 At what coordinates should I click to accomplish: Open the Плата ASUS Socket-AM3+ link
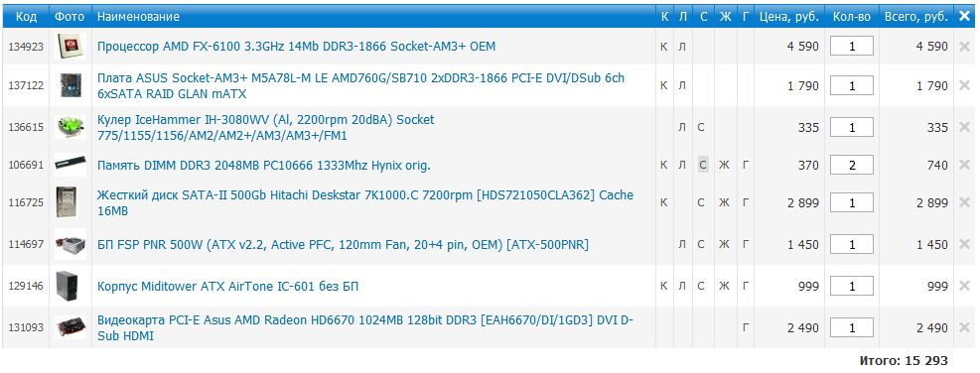click(x=360, y=85)
